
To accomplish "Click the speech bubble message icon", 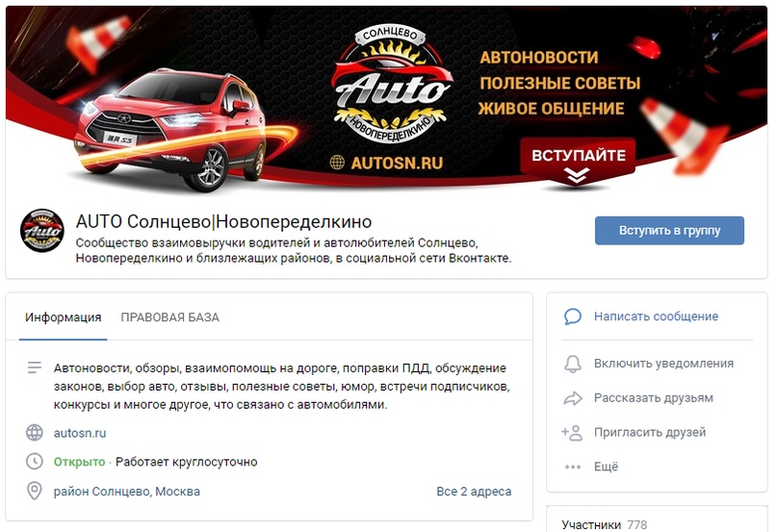I will (572, 317).
